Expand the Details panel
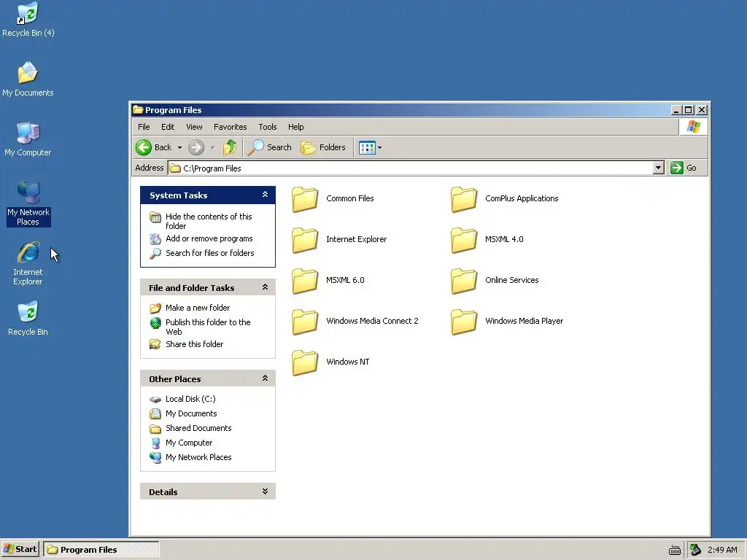The image size is (747, 560). (265, 491)
